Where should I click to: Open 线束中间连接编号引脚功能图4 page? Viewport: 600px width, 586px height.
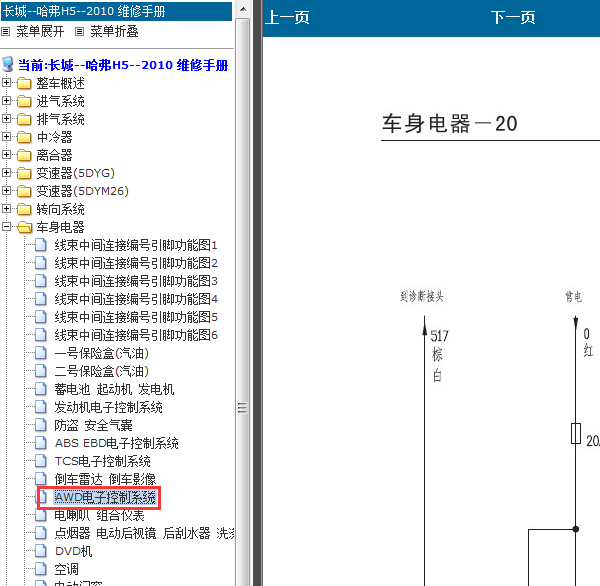[136, 299]
